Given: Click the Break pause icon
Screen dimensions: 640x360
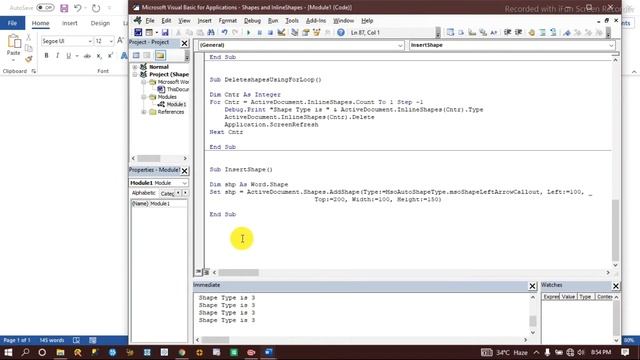Looking at the screenshot, I should [260, 32].
